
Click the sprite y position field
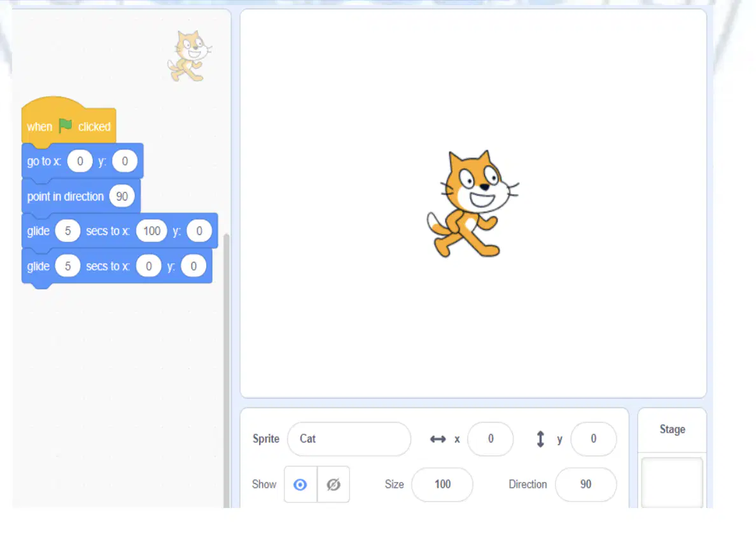(594, 439)
